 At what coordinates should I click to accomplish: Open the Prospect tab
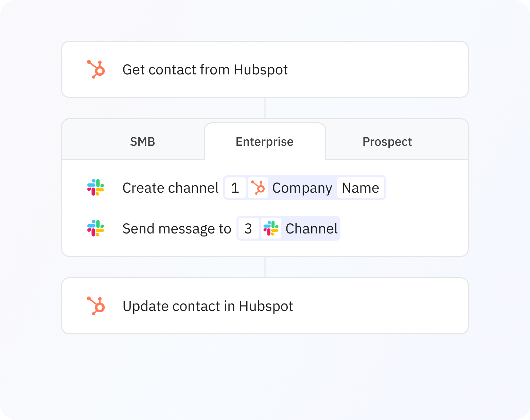[x=387, y=141]
